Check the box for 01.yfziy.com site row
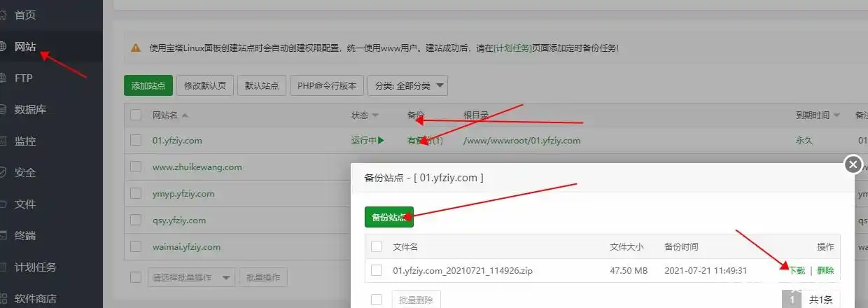 136,140
